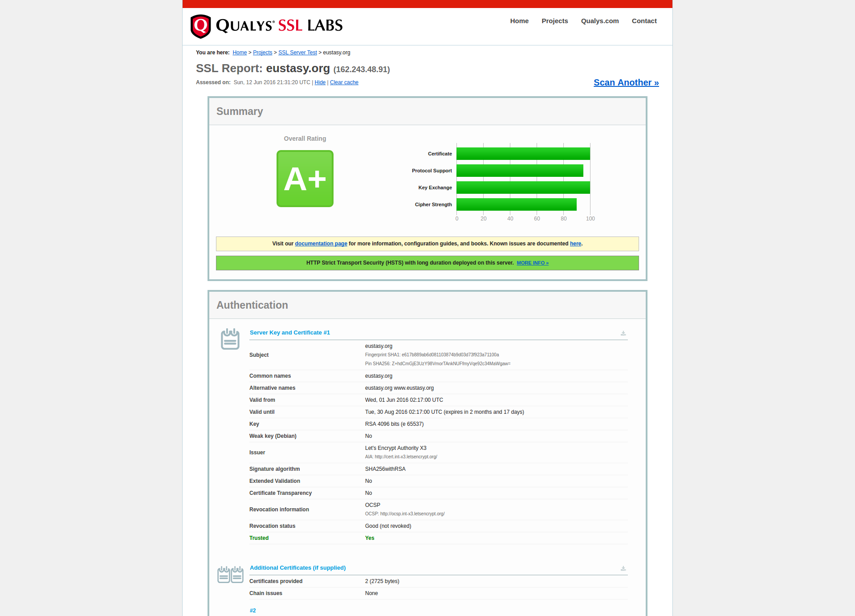The height and width of the screenshot is (616, 855).
Task: Click the Trusted 'Yes' value
Action: (x=370, y=538)
